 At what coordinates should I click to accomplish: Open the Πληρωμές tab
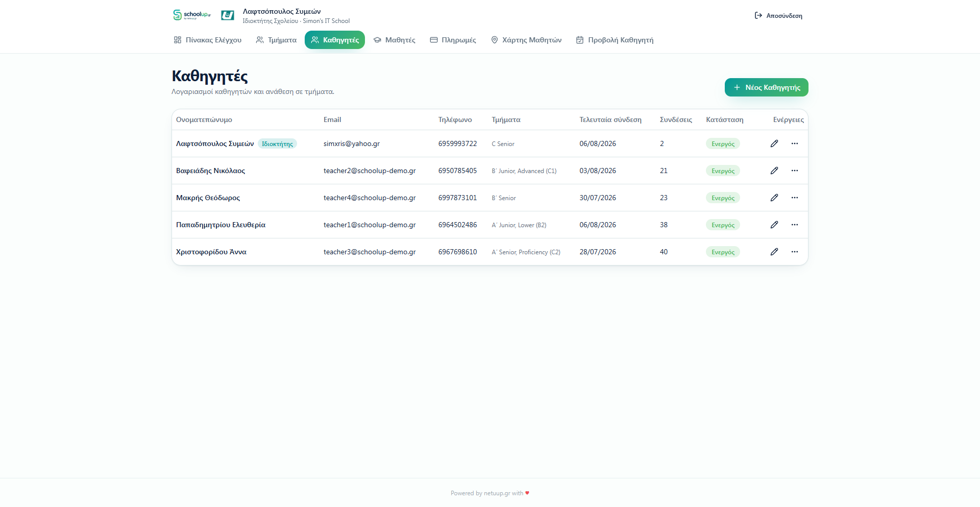point(453,40)
